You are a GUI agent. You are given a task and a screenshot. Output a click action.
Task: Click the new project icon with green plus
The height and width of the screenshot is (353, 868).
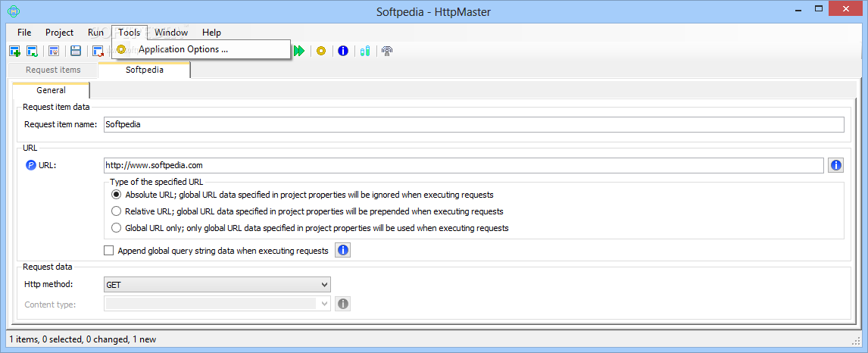[x=15, y=51]
